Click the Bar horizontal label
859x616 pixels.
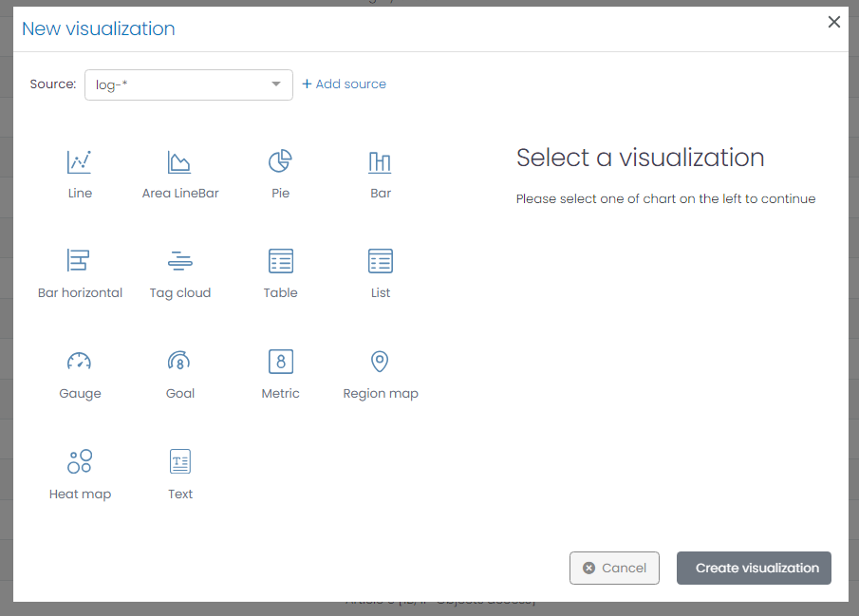coord(80,292)
